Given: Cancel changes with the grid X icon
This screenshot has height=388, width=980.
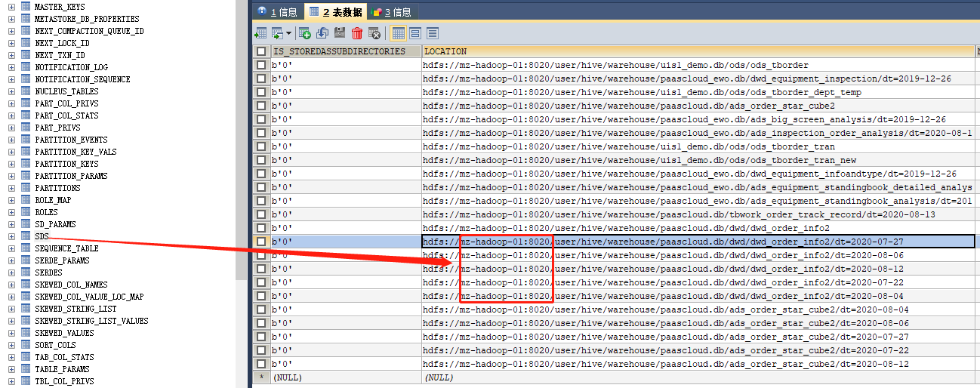Looking at the screenshot, I should click(374, 33).
